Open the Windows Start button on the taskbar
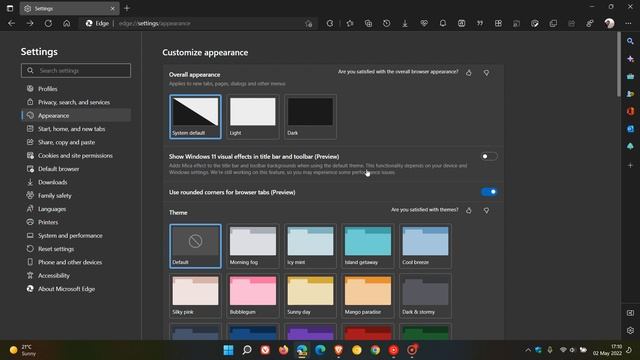Viewport: 640px width, 360px height. 229,350
